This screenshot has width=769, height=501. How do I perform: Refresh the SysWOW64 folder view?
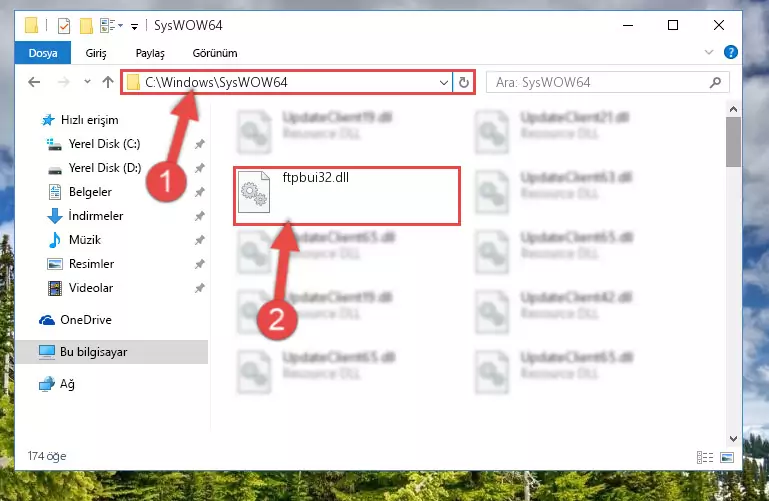(463, 82)
